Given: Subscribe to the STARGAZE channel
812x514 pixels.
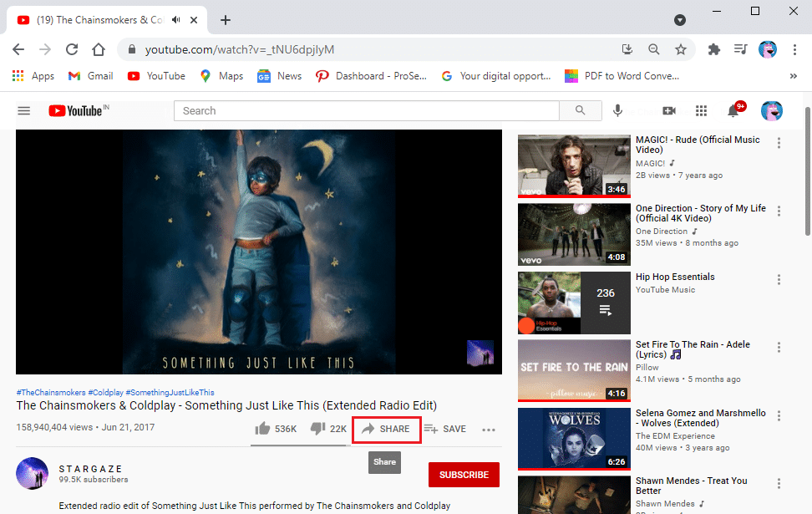Looking at the screenshot, I should pyautogui.click(x=464, y=475).
